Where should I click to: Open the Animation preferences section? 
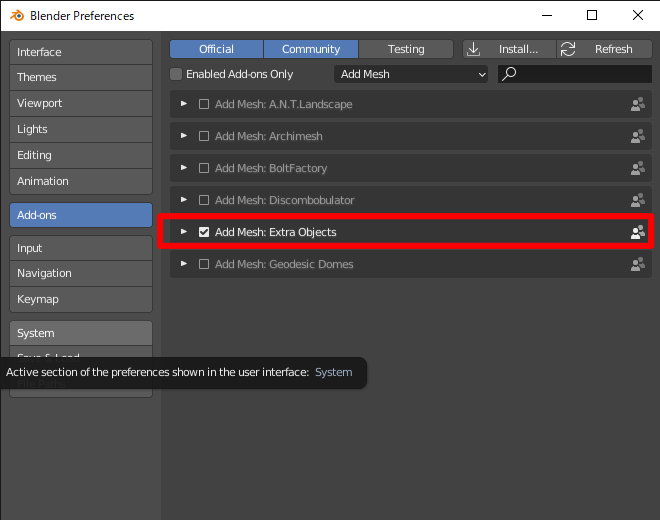[81, 181]
